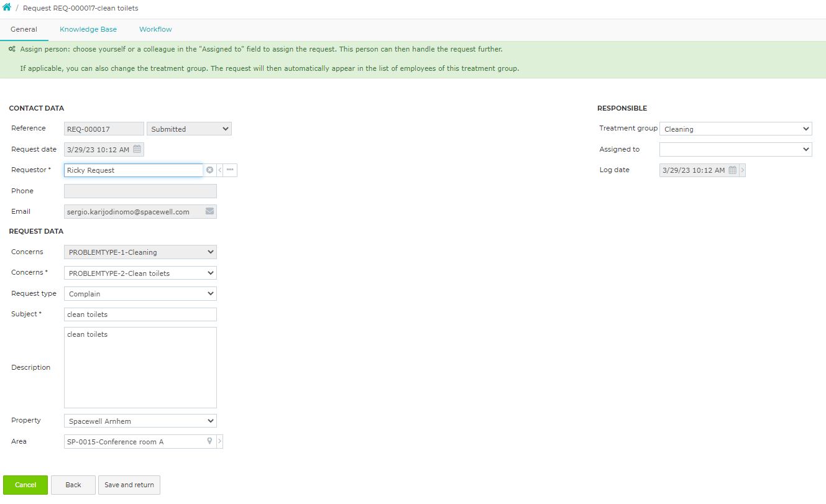Open the Knowledge Base tab

click(88, 29)
